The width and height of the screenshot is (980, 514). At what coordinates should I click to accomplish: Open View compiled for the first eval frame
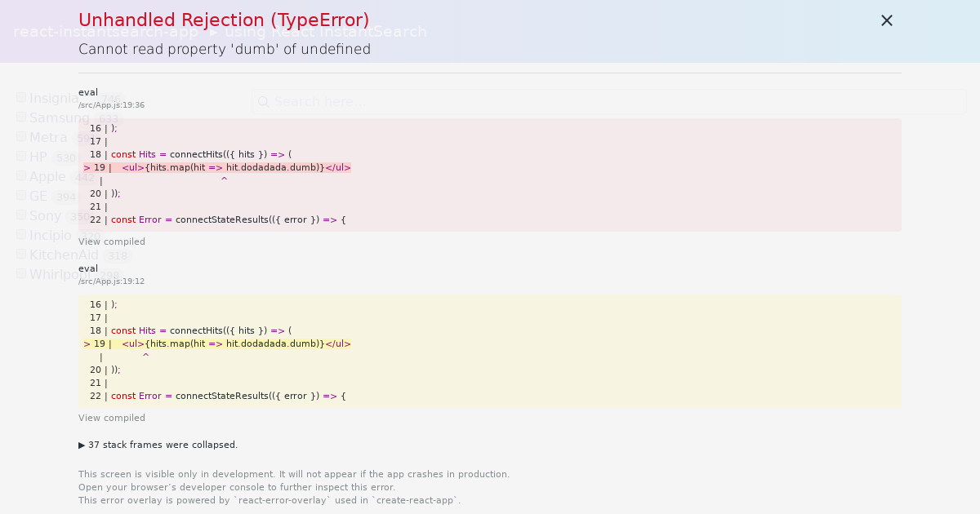(111, 241)
